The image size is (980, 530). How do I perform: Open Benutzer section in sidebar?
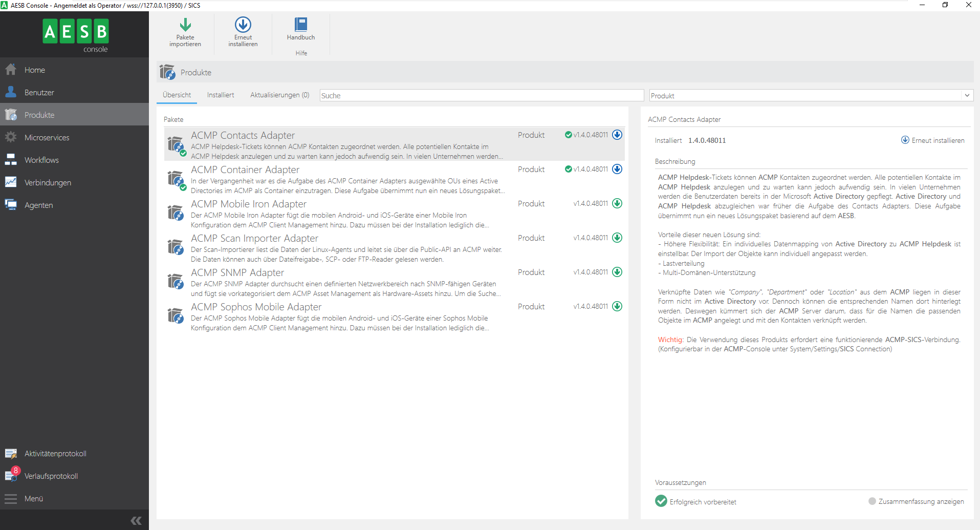[x=74, y=92]
